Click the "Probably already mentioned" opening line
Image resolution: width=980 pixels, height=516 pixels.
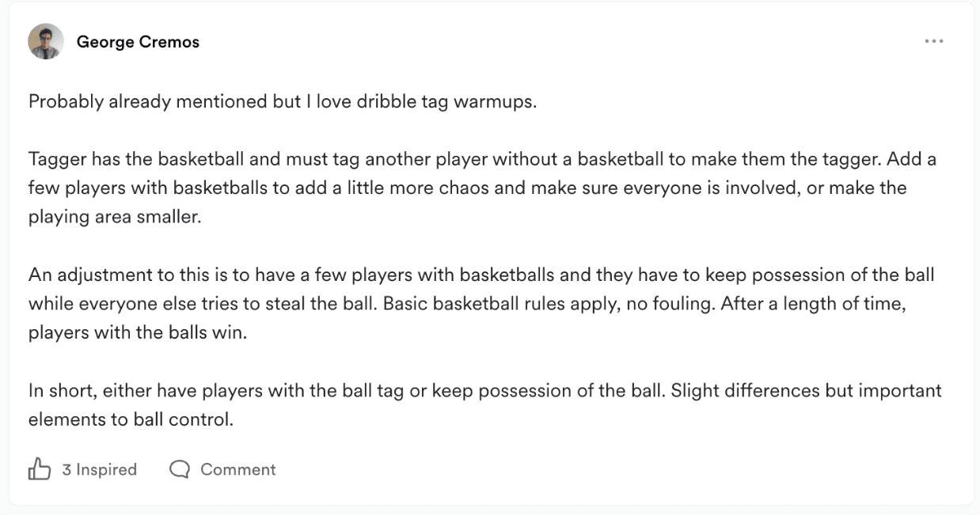coord(283,103)
